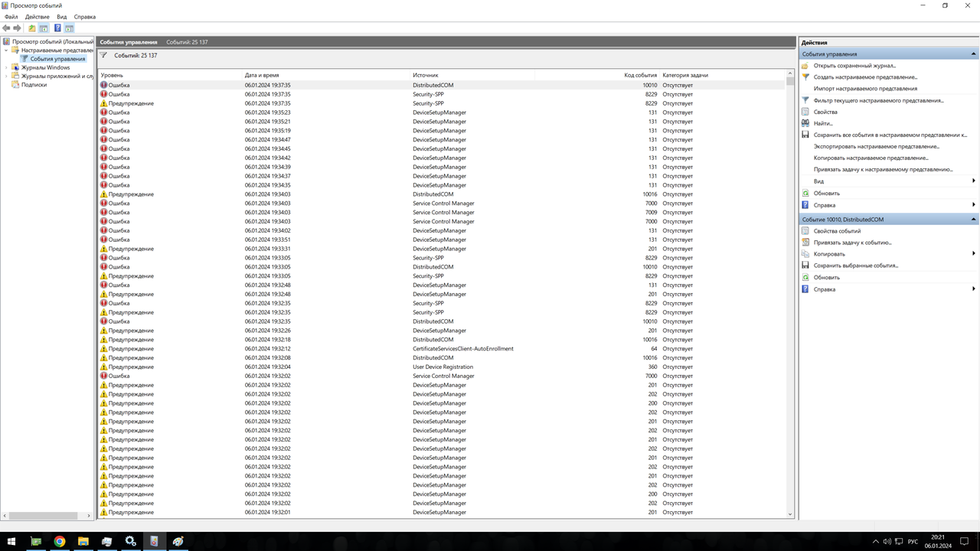Open the Вид menu in menu bar
Viewport: 980px width, 551px height.
click(x=62, y=17)
